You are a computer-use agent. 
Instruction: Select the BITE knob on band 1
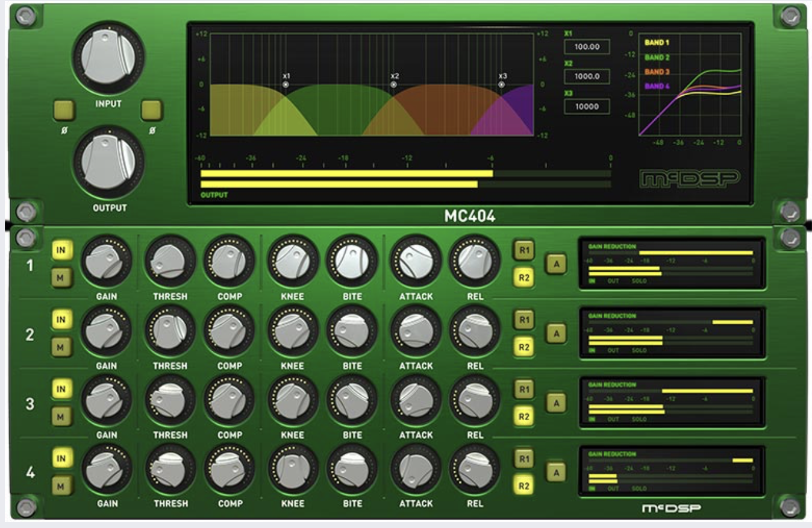click(352, 260)
